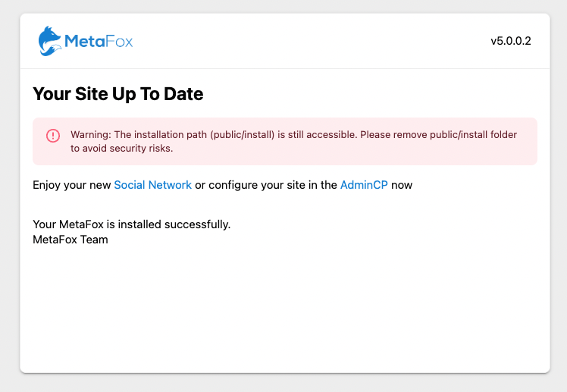567x392 pixels.
Task: Click the "Your Site Up To Date" heading
Action: [118, 94]
